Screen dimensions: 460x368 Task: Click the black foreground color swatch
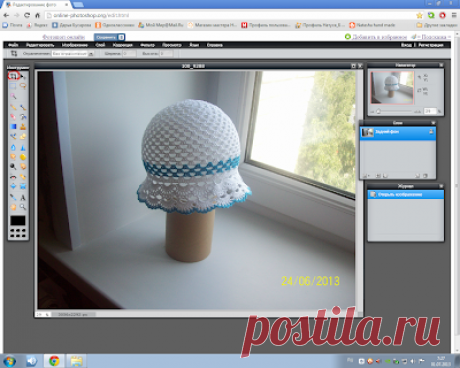click(18, 221)
